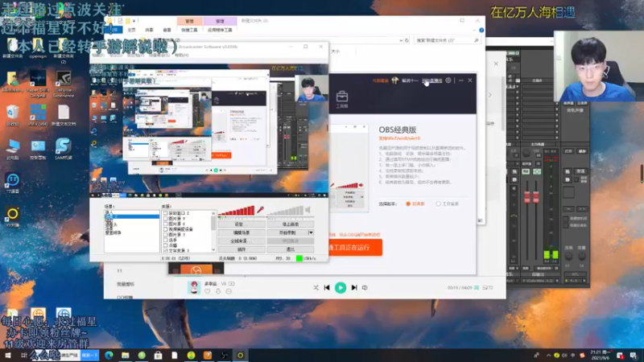The width and height of the screenshot is (644, 362).
Task: Click Start Recording button in OBS
Action: click(x=287, y=232)
